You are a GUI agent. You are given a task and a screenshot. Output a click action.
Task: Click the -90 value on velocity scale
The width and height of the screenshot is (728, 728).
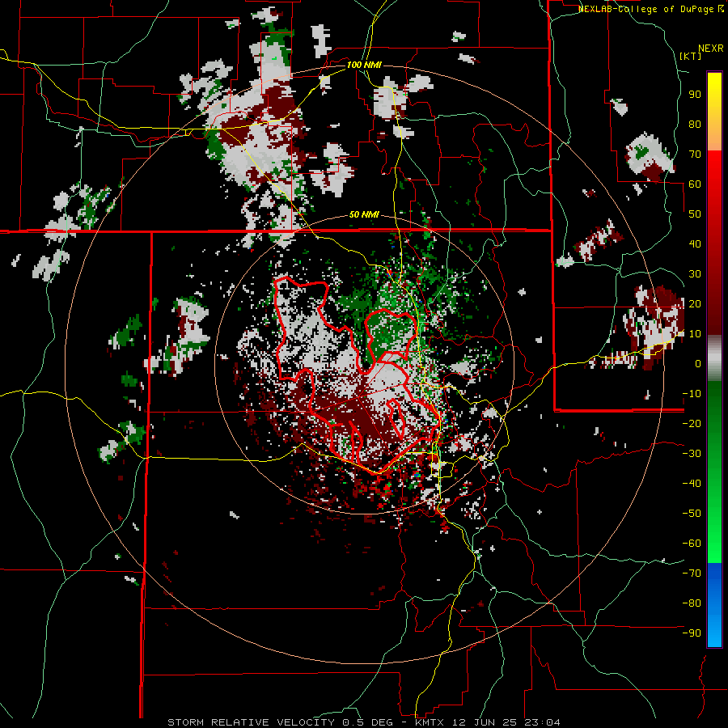click(x=692, y=633)
